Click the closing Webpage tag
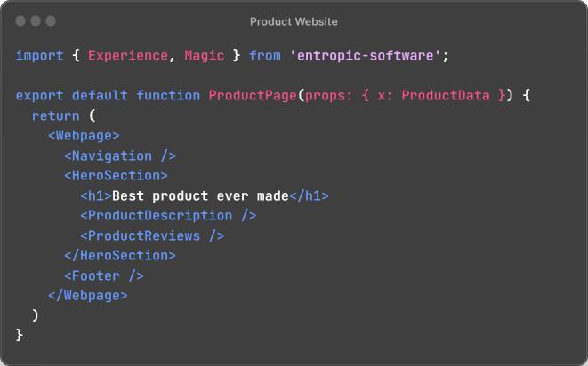 [x=87, y=295]
